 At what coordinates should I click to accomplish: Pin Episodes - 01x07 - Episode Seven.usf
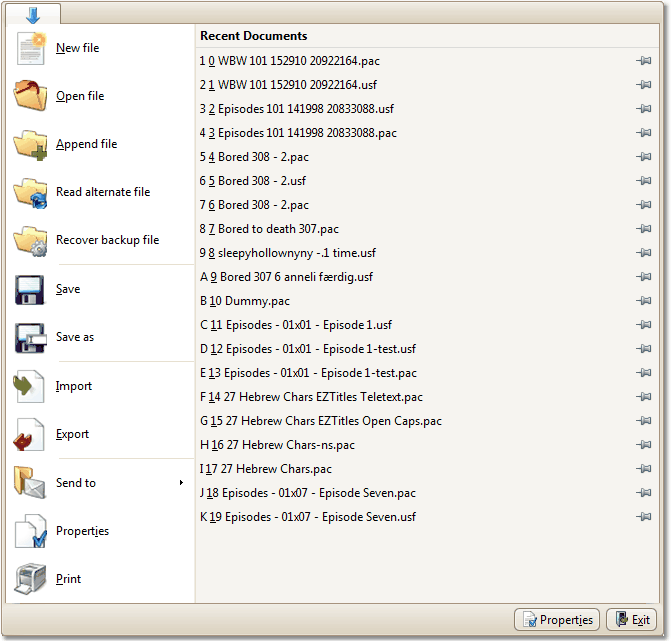(x=643, y=517)
